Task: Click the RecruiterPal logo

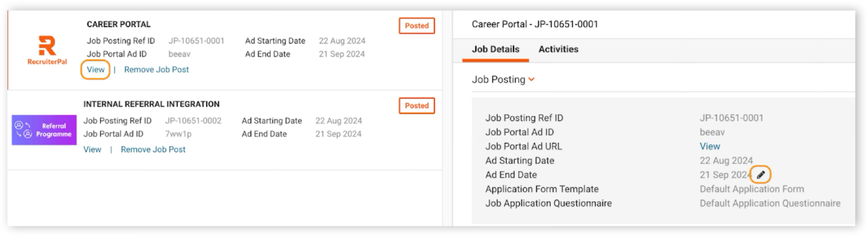Action: 47,51
